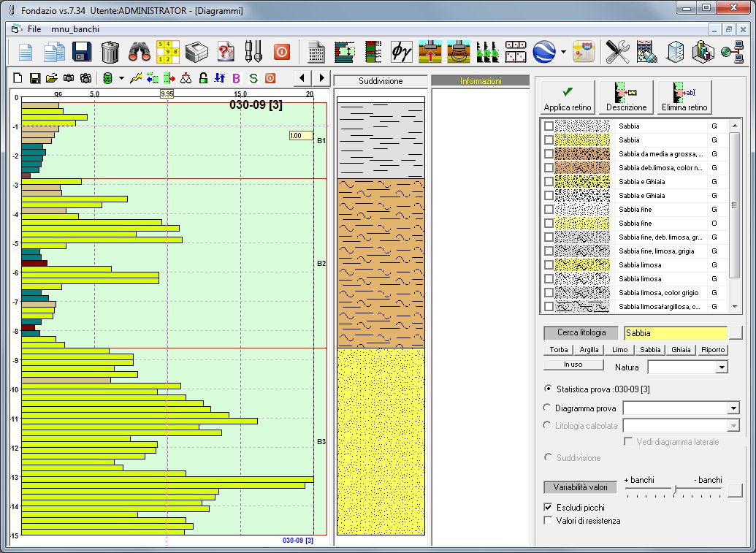Viewport: 756px width, 553px height.
Task: Click the Sabbia limosa/argillosa pattern swatch
Action: (582, 307)
